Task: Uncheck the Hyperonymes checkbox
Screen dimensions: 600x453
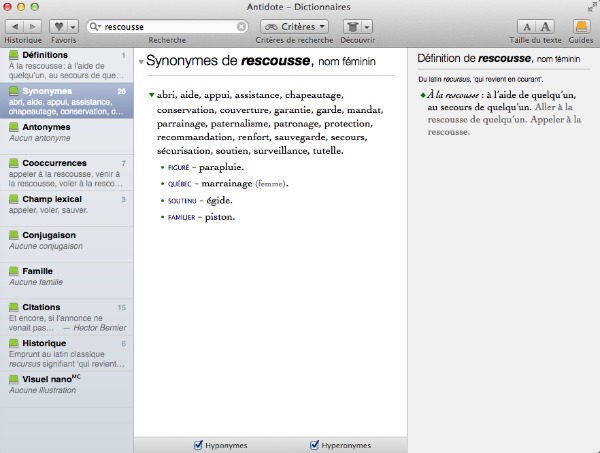Action: 314,445
